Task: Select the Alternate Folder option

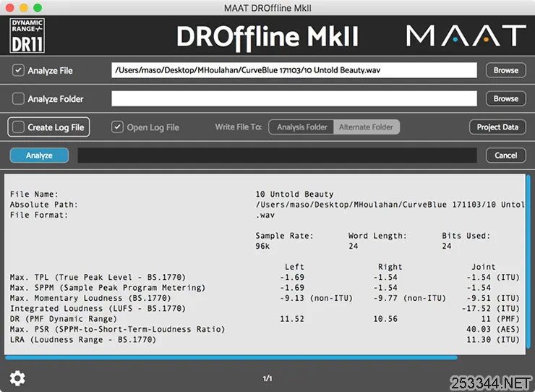Action: tap(366, 127)
